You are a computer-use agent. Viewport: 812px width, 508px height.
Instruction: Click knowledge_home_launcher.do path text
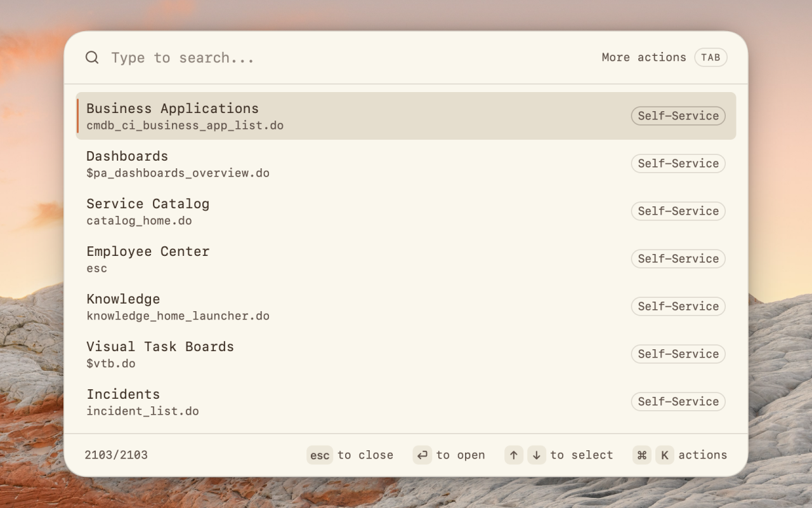(178, 316)
